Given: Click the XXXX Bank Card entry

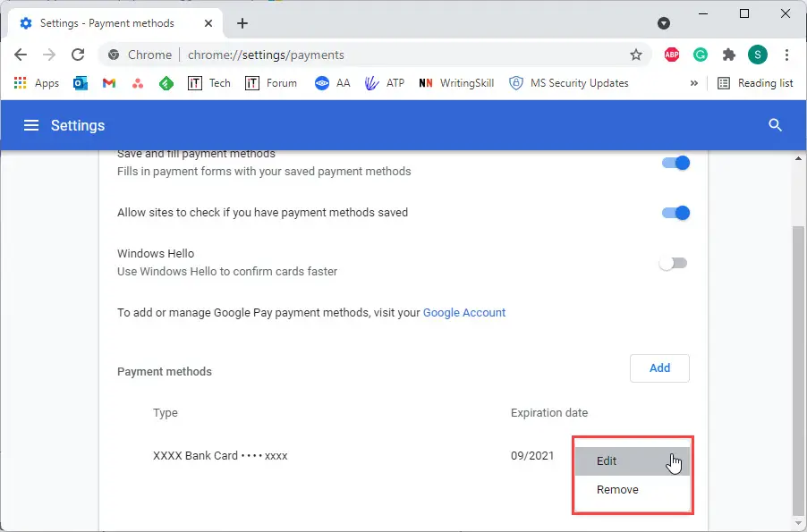Looking at the screenshot, I should tap(220, 456).
